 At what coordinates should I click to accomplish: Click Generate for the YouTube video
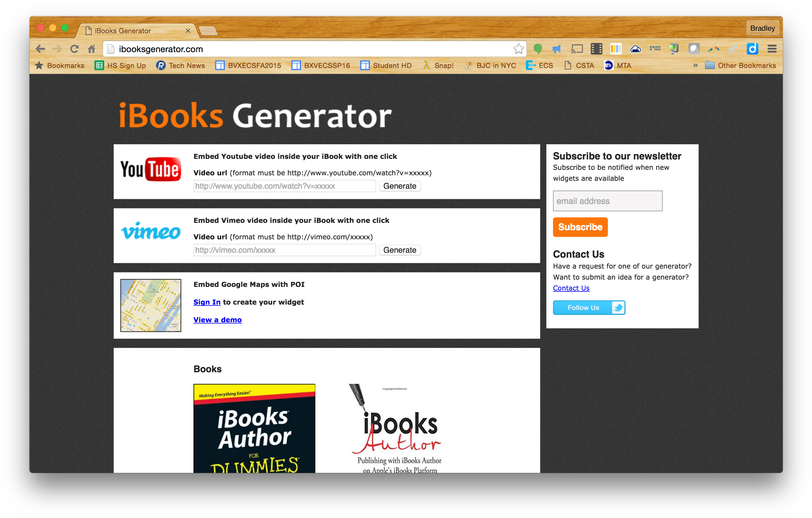click(399, 186)
